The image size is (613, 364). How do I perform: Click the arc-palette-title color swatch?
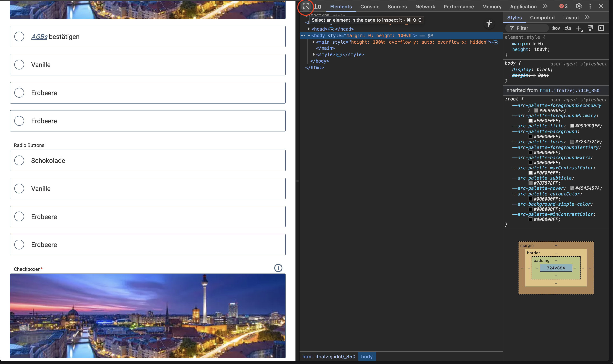click(x=572, y=126)
